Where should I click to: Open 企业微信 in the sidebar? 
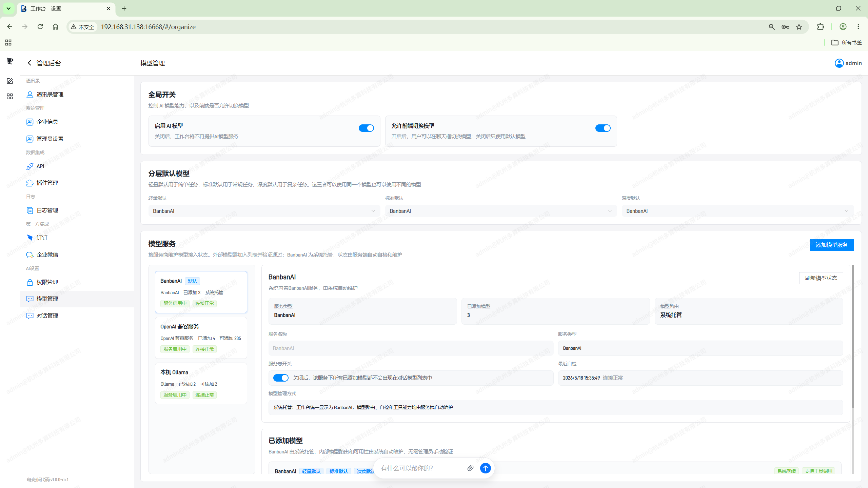pos(77,255)
